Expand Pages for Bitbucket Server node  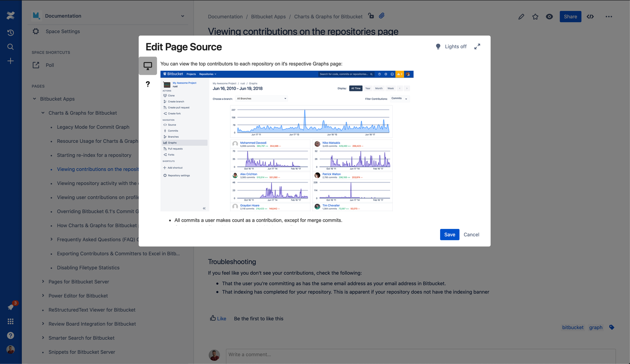click(43, 281)
